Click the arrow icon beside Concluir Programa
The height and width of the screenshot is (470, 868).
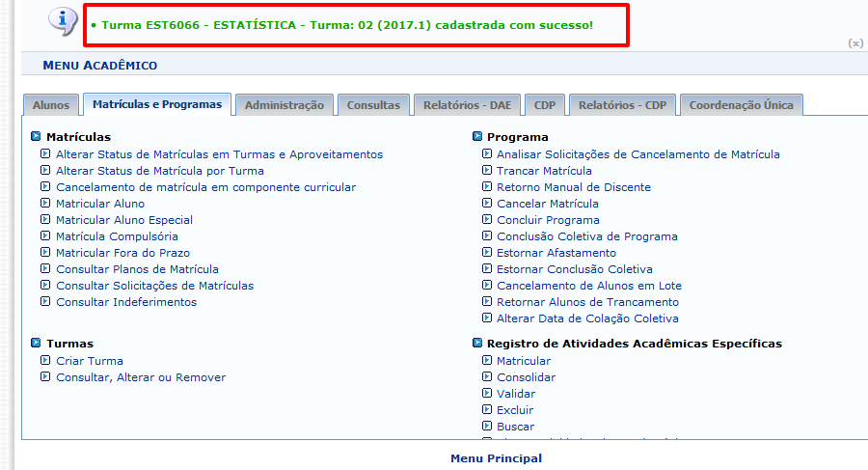click(x=486, y=220)
